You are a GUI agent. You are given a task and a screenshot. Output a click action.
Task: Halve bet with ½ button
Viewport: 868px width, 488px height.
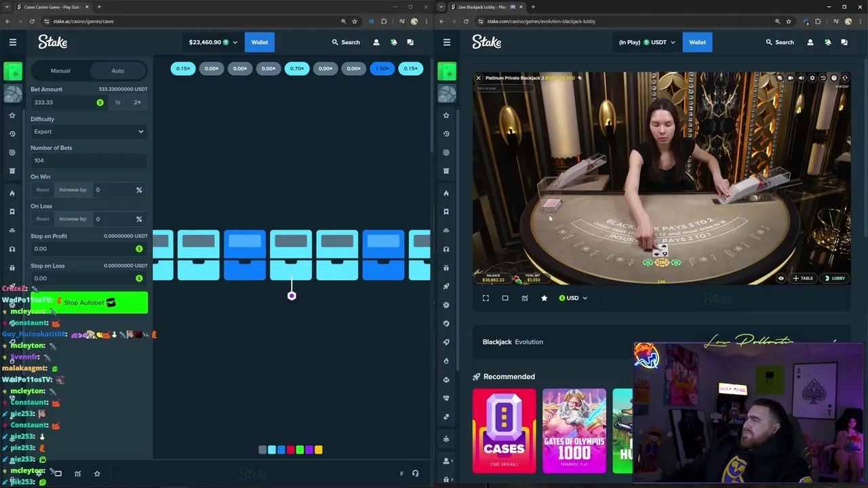[117, 102]
